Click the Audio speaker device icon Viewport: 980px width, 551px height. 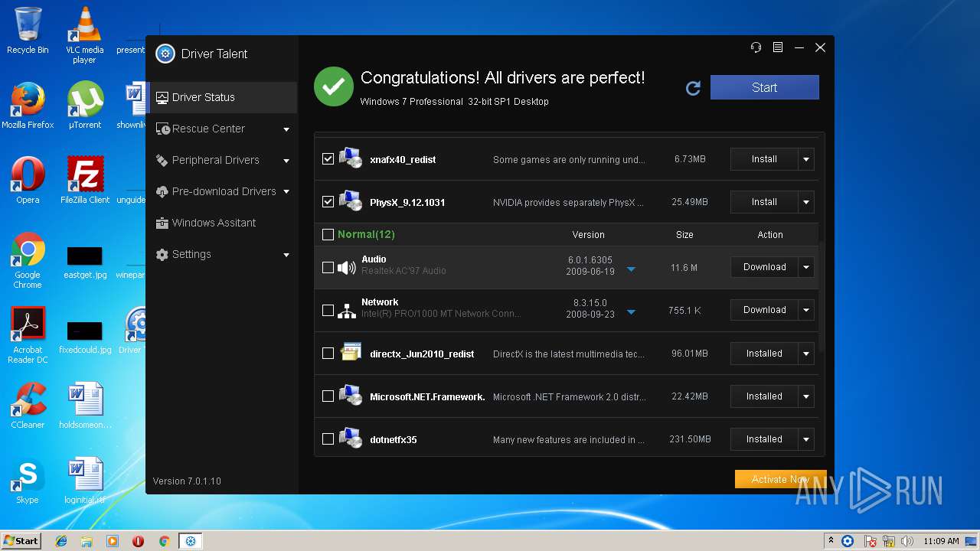coord(347,267)
